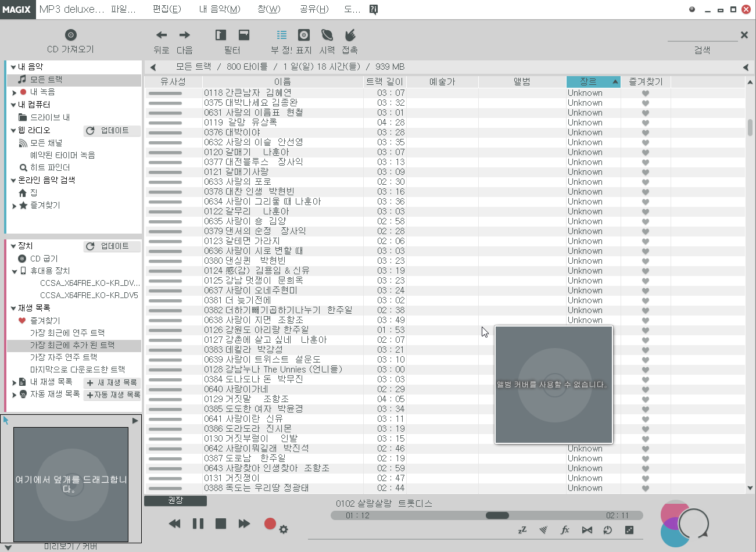Select 모든 트랙 in the tree

(46, 80)
